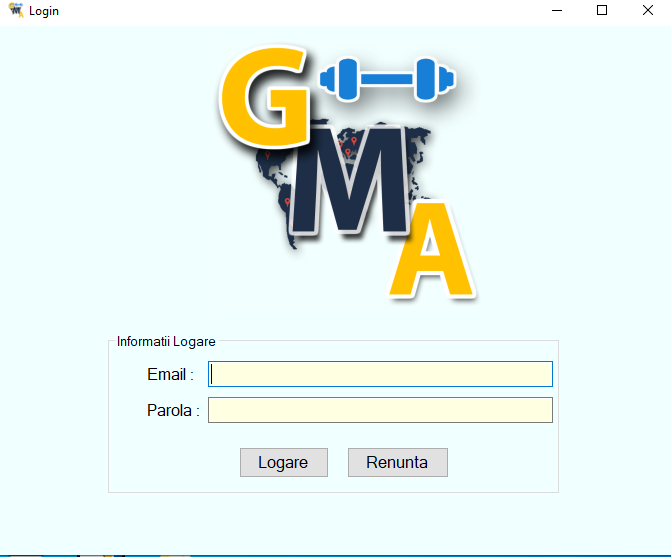Cancel login using the Renunta button
This screenshot has height=557, width=671.
(x=398, y=462)
